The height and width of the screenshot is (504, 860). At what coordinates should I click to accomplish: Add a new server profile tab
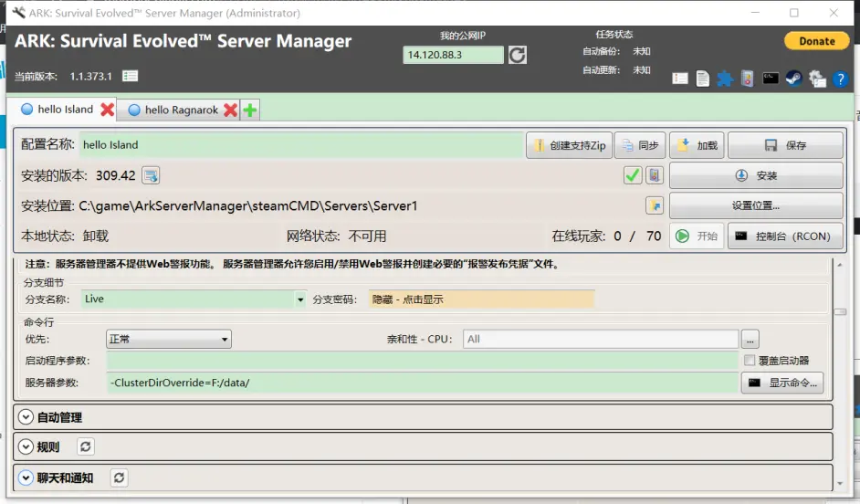pyautogui.click(x=250, y=110)
